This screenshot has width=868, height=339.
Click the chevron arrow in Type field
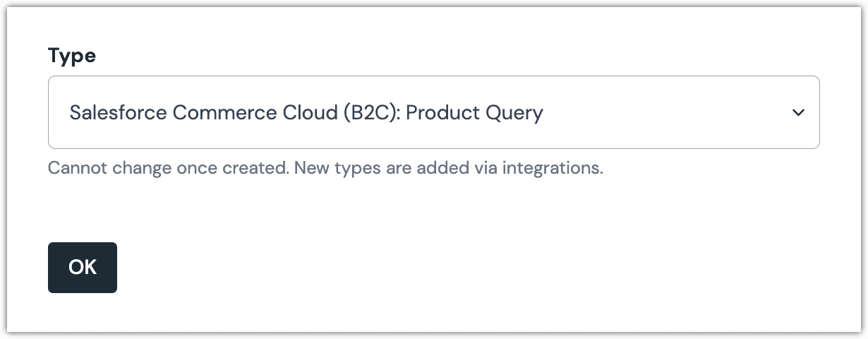click(x=798, y=112)
